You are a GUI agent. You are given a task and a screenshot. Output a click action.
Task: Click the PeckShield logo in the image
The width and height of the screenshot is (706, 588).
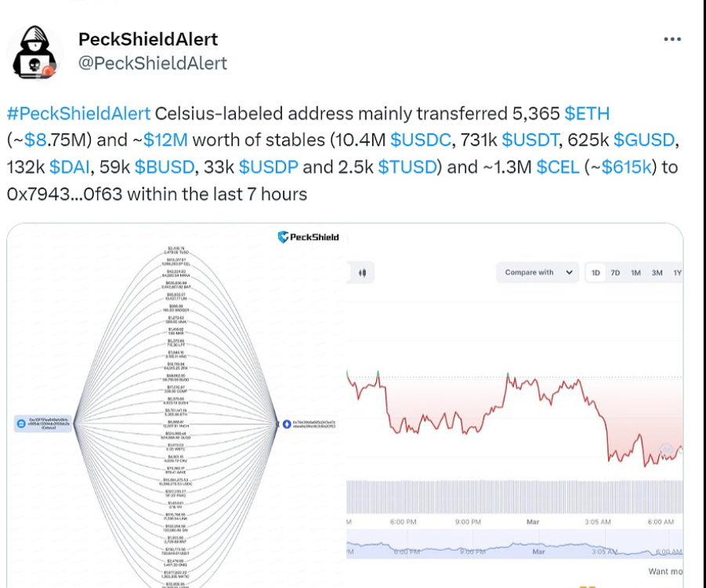(x=309, y=237)
